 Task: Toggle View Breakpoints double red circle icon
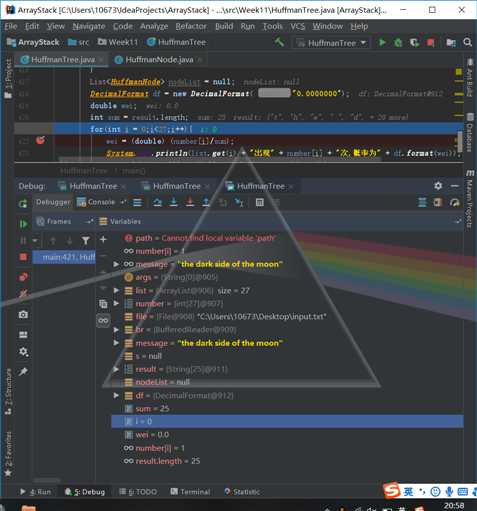(x=23, y=277)
